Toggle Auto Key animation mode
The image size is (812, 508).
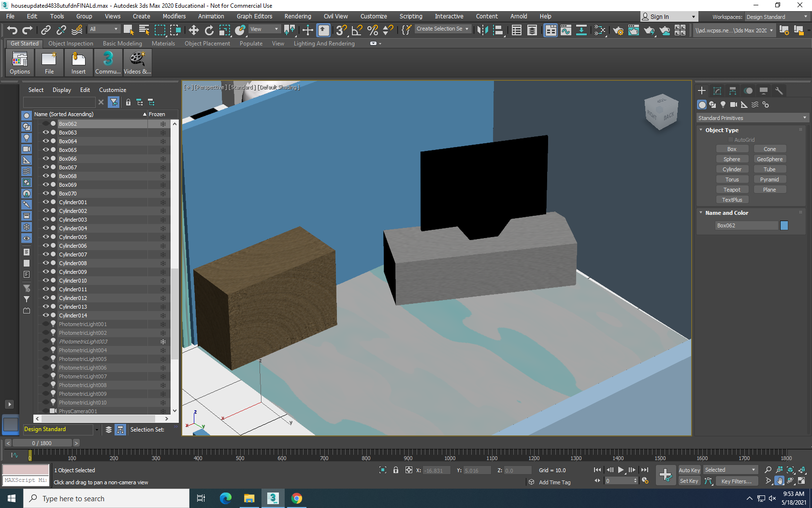pyautogui.click(x=689, y=470)
